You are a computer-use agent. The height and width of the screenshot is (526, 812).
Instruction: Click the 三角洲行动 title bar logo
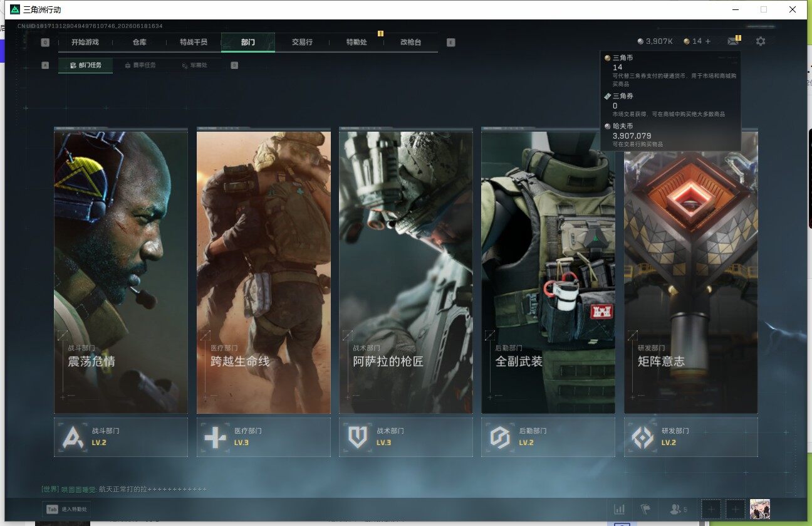(15, 9)
